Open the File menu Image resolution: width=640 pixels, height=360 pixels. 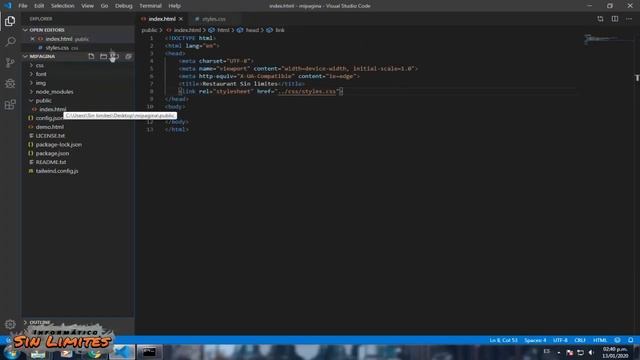tap(23, 6)
